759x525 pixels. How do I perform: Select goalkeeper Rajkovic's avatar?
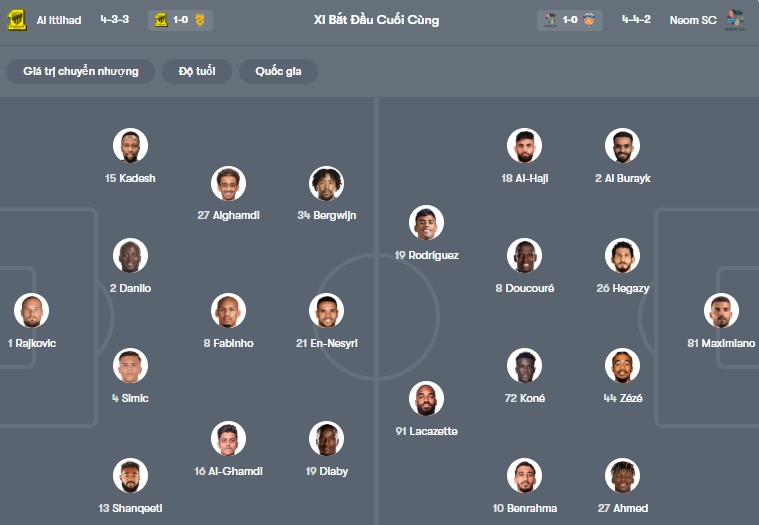point(31,311)
